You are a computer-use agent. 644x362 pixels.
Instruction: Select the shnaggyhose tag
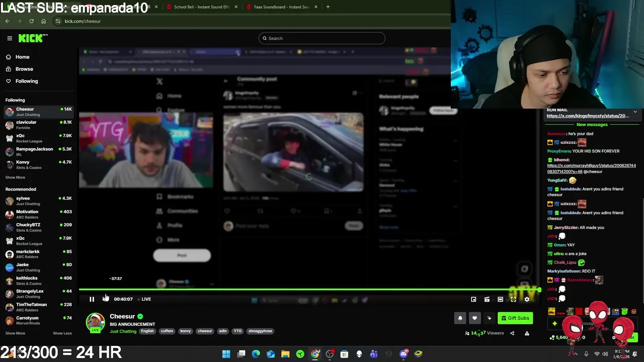(x=260, y=331)
